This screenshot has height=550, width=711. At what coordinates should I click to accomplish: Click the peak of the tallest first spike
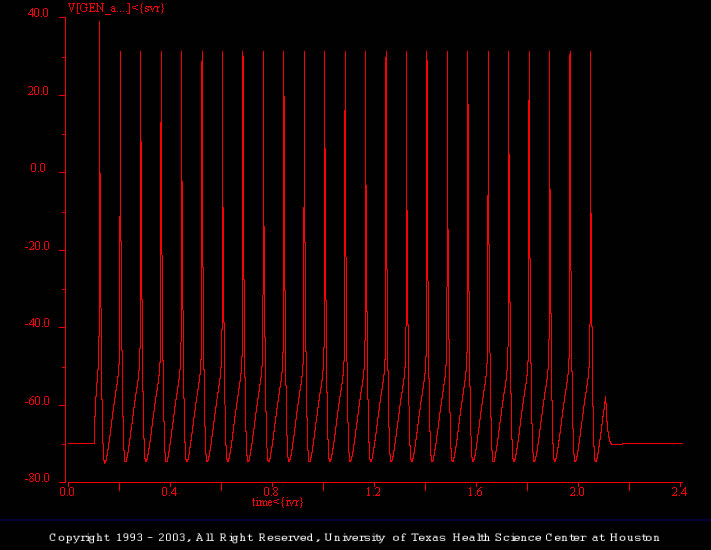tap(100, 22)
